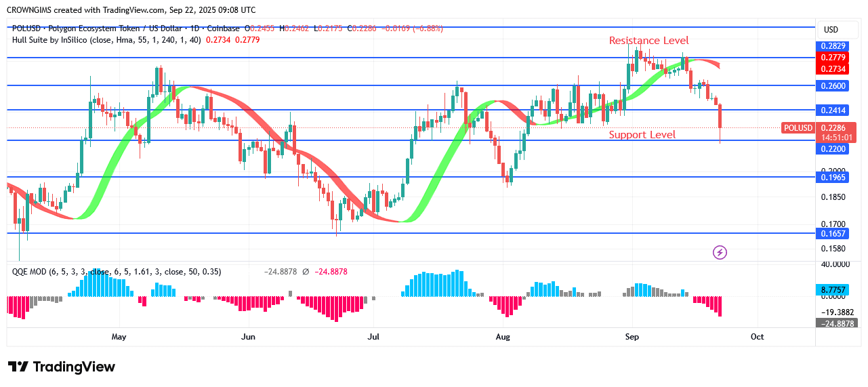The height and width of the screenshot is (387, 868).
Task: Click the 8.7757 QQE value label
Action: pyautogui.click(x=833, y=289)
